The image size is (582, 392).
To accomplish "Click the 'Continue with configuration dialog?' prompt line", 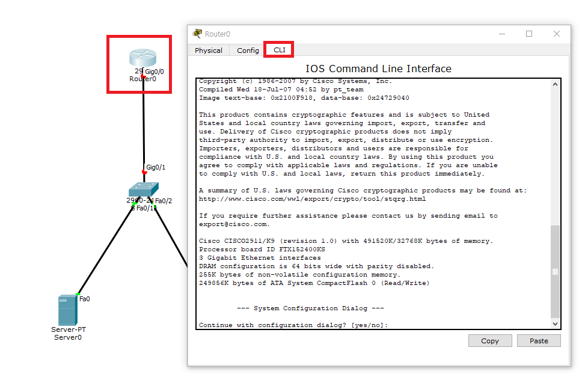I will tap(293, 325).
